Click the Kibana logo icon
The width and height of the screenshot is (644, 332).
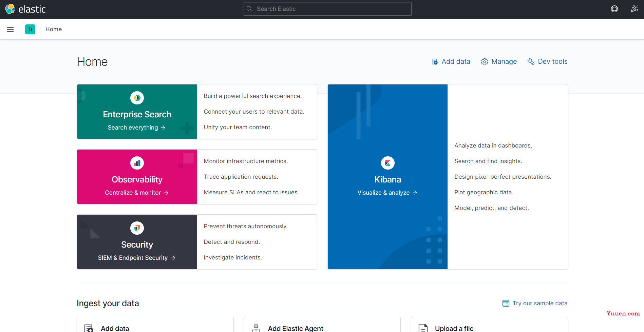pyautogui.click(x=388, y=163)
